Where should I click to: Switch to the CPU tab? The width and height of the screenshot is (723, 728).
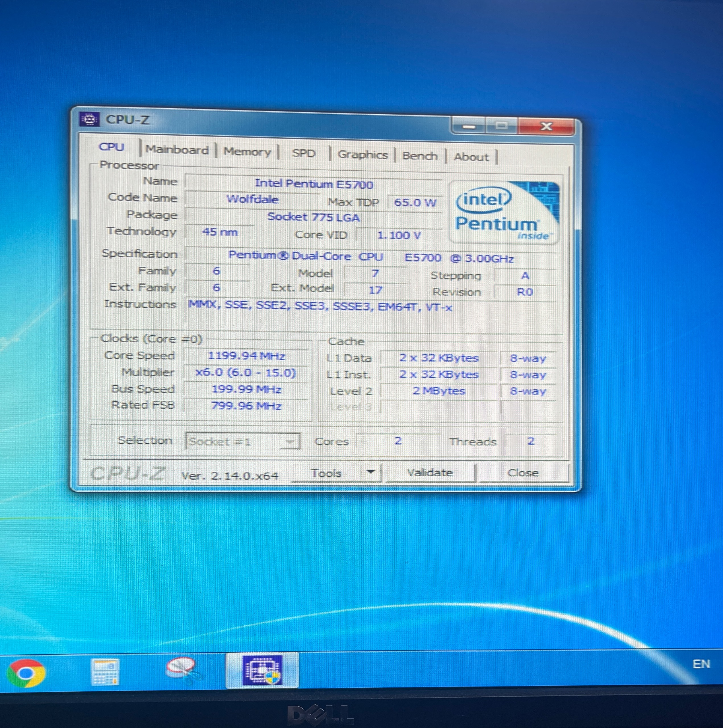click(112, 147)
